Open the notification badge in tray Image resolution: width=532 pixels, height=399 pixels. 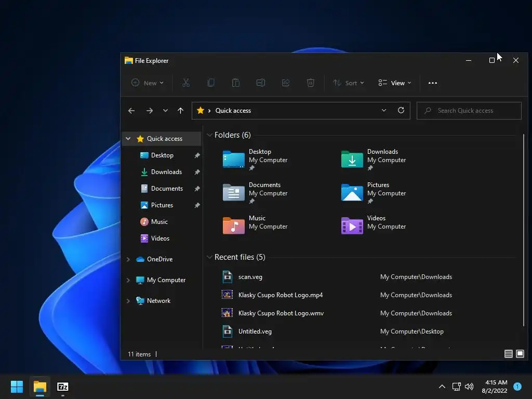517,387
